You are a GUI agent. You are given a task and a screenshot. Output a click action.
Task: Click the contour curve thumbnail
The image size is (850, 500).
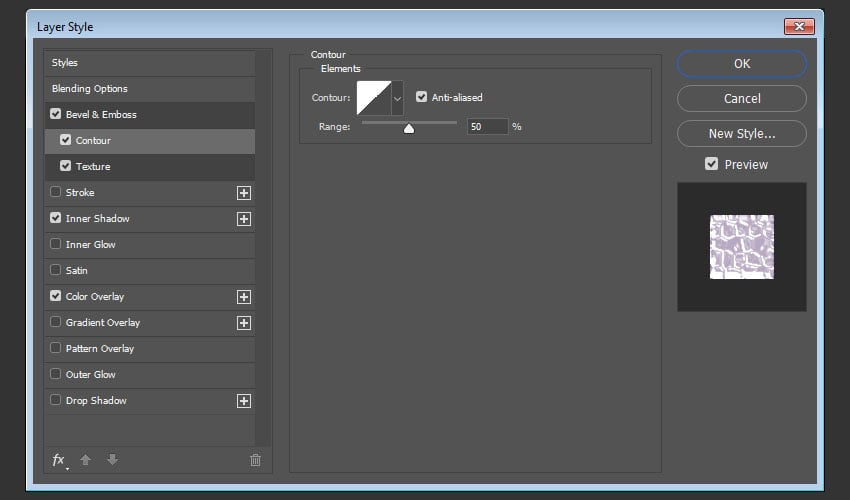click(374, 98)
